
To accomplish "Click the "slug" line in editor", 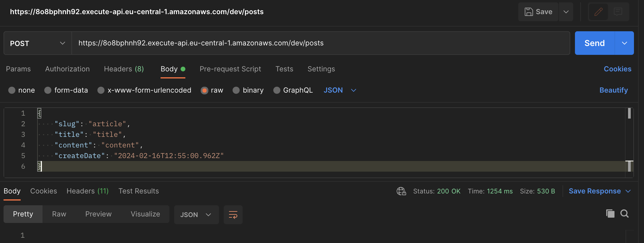I will coord(92,124).
